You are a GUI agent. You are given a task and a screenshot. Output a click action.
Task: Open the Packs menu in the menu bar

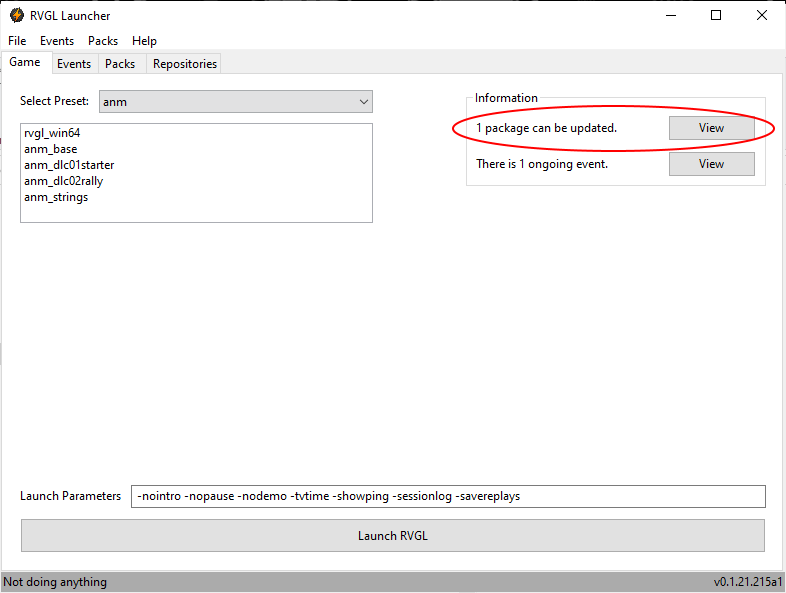pyautogui.click(x=103, y=41)
